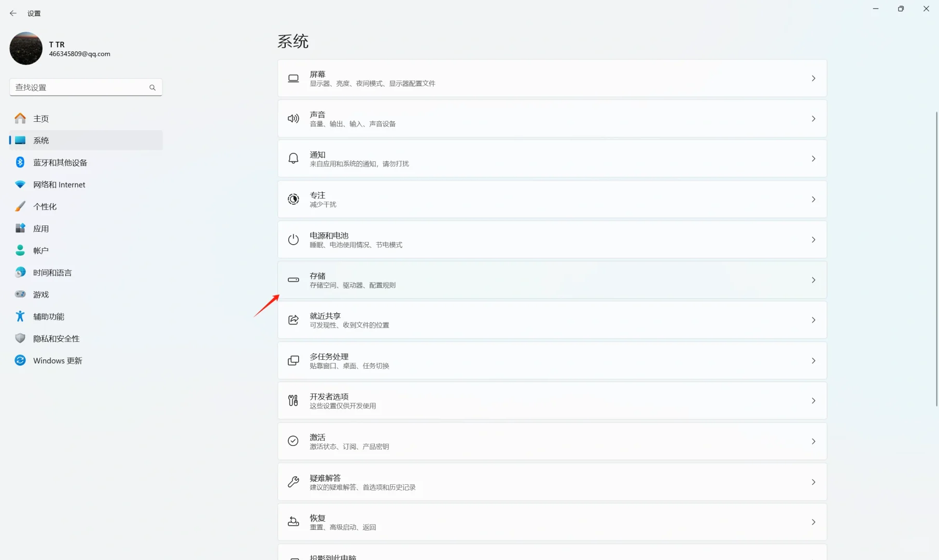Viewport: 939px width, 560px height.
Task: Open the 存储 storage drive icon
Action: [x=293, y=279]
